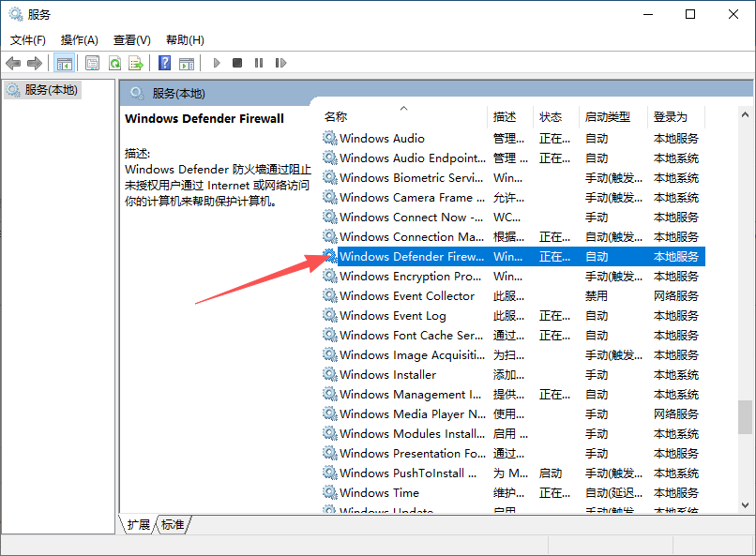Screen dimensions: 756x556
Task: Click the Windows Defender Firewall heading
Action: pos(204,118)
